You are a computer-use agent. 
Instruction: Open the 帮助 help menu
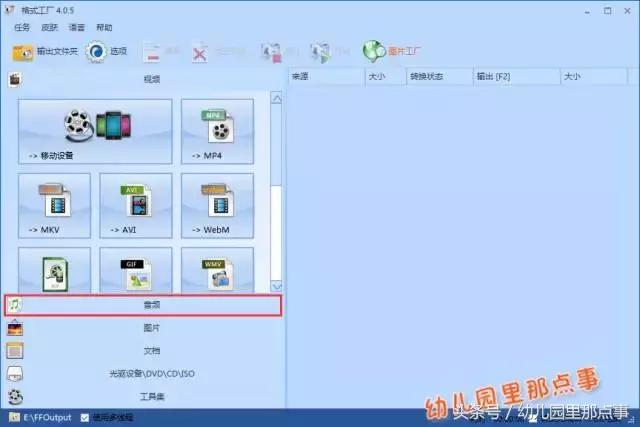coord(104,28)
